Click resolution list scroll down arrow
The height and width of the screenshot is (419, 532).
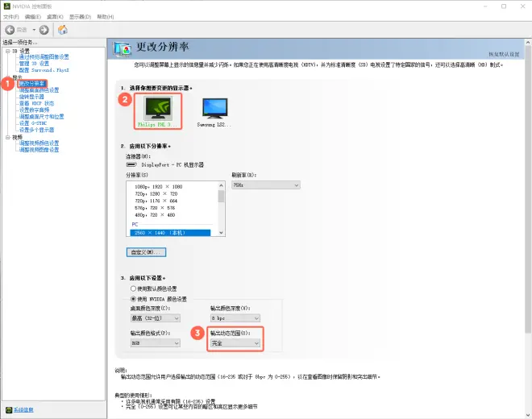tap(221, 233)
